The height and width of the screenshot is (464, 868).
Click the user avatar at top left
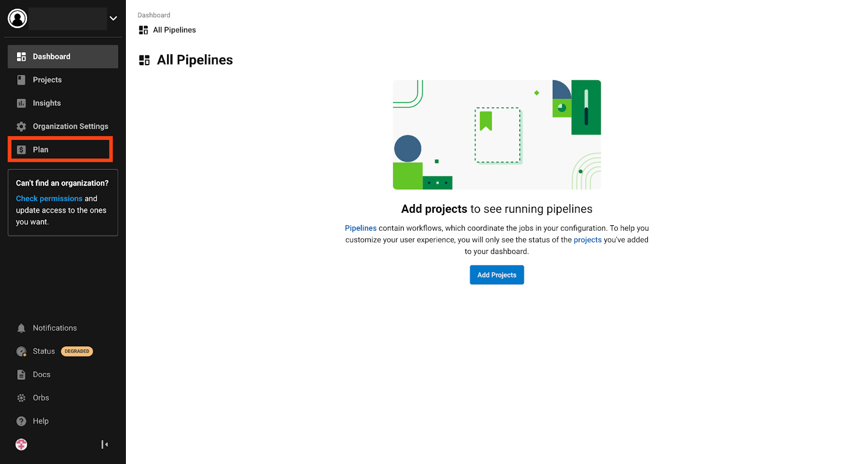17,18
